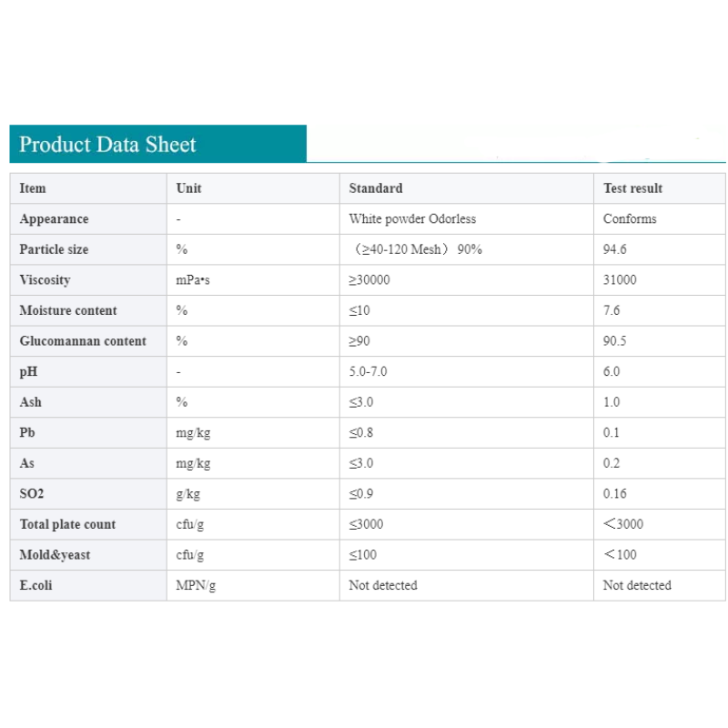Select the Unit column header
The image size is (728, 728).
188,188
